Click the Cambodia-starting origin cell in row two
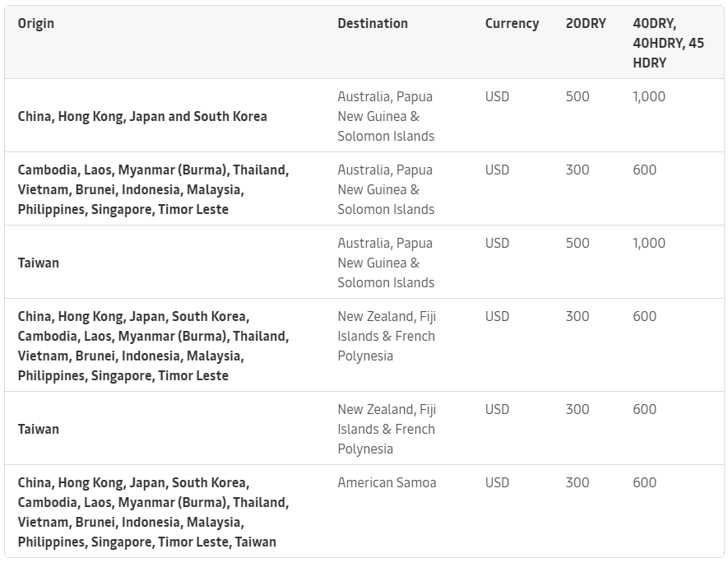This screenshot has width=728, height=563. pos(153,189)
